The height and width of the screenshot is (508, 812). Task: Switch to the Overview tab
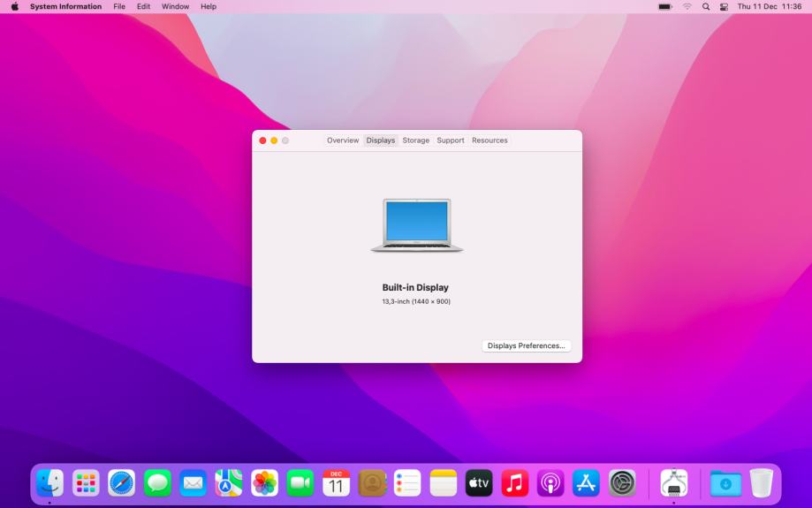[343, 140]
